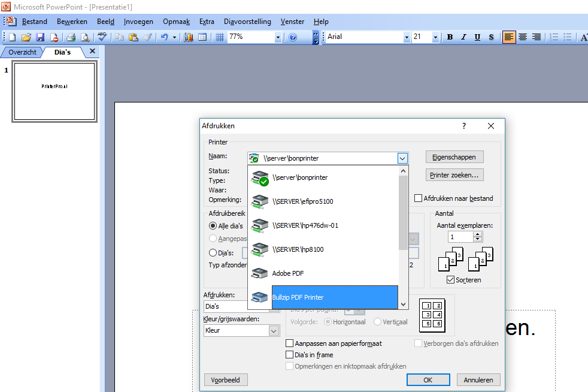This screenshot has width=588, height=392.
Task: Open the Extra menu
Action: [x=207, y=22]
